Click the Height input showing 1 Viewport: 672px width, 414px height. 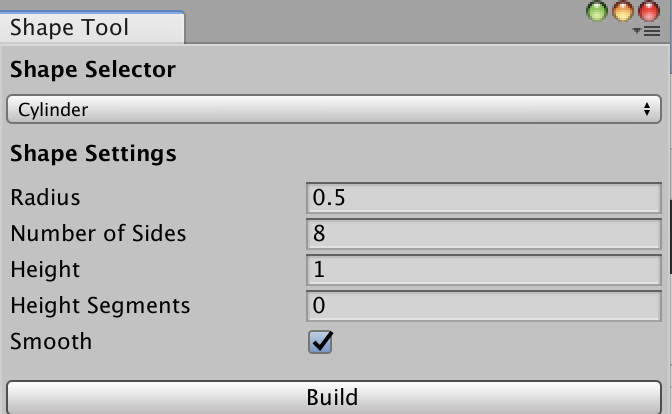[483, 270]
